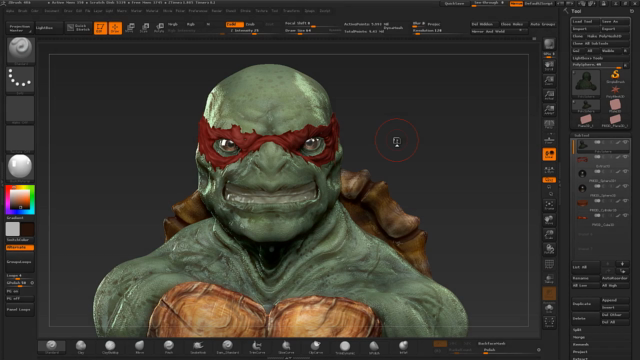
Task: Toggle Zsub mode
Action: click(x=250, y=24)
